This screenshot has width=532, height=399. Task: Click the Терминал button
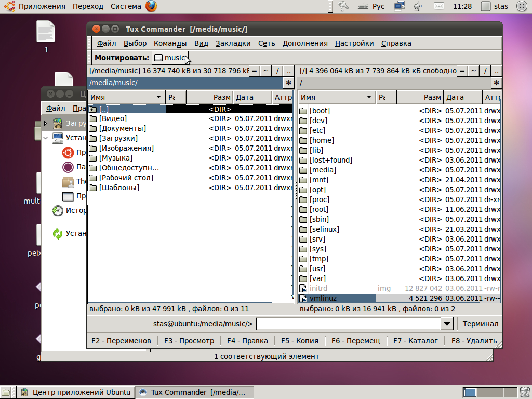click(x=481, y=324)
